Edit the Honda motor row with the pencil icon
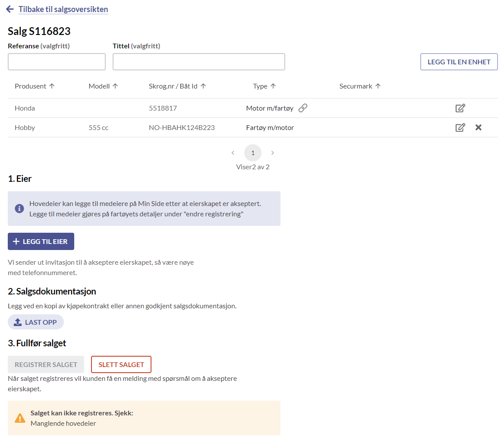This screenshot has height=440, width=504. tap(460, 108)
